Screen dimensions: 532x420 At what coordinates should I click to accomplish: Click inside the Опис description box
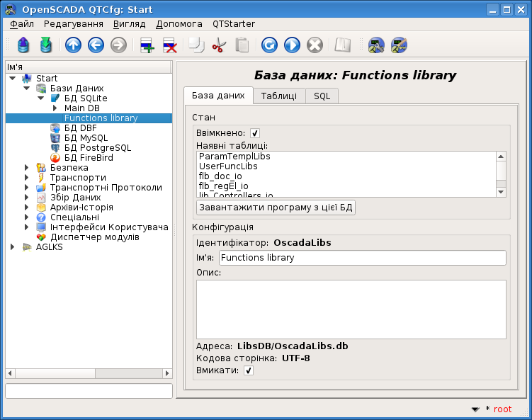pos(351,310)
